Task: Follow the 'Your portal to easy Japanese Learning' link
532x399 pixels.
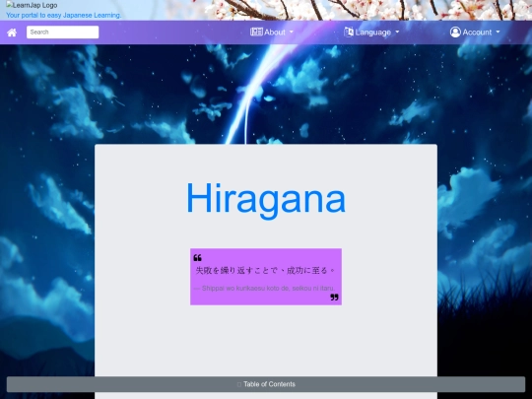Action: [64, 15]
